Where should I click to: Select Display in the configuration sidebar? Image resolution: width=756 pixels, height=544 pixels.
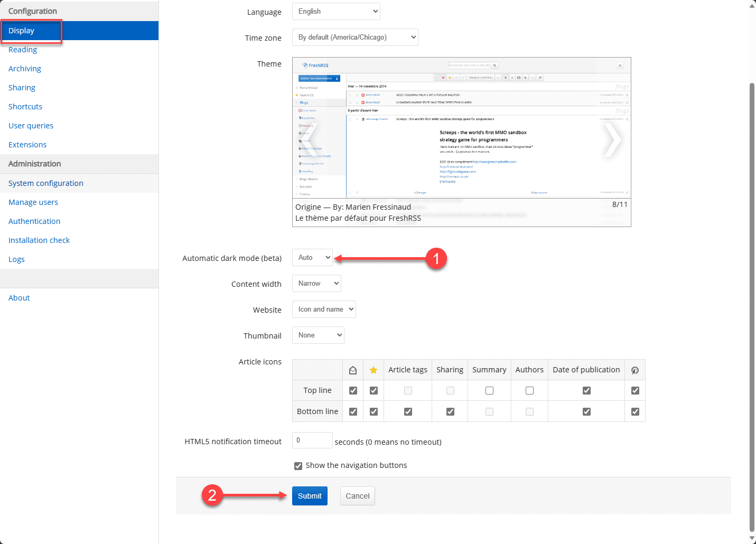(x=79, y=31)
